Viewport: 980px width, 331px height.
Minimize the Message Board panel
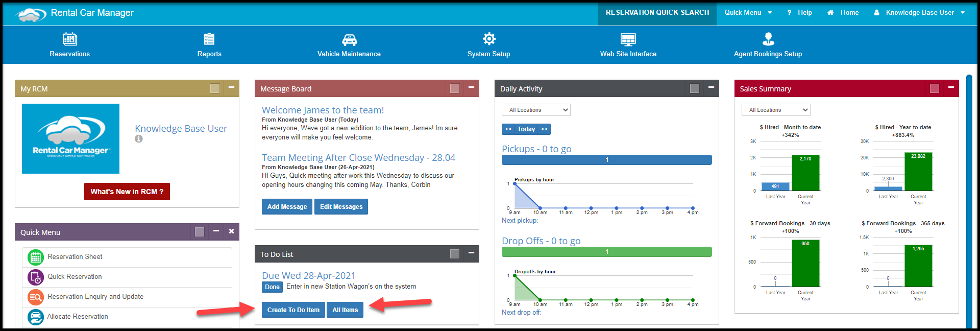471,88
